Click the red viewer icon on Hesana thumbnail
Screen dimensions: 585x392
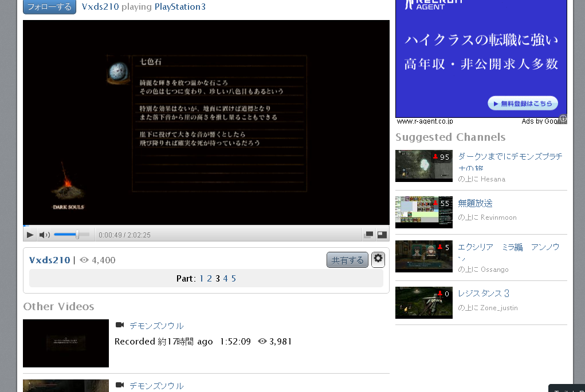coord(435,156)
